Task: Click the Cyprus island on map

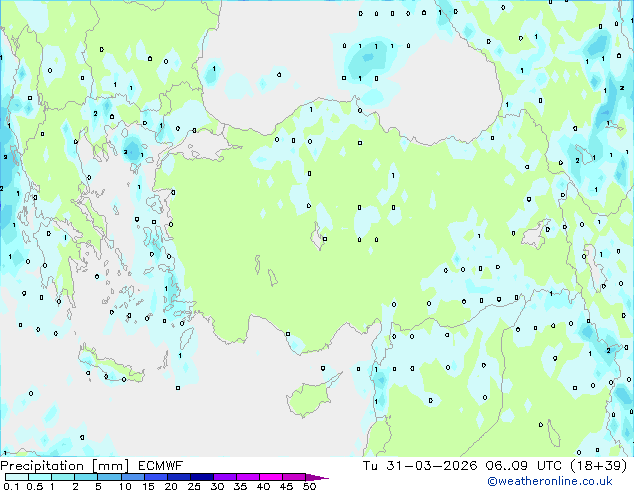Action: click(x=311, y=397)
